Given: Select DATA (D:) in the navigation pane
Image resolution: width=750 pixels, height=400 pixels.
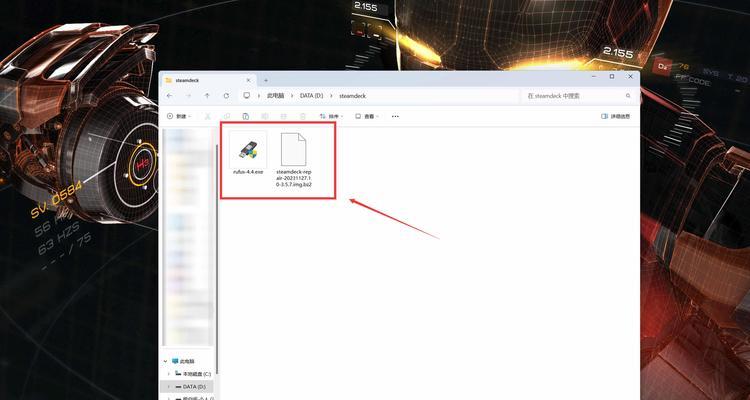Looking at the screenshot, I should coord(194,386).
